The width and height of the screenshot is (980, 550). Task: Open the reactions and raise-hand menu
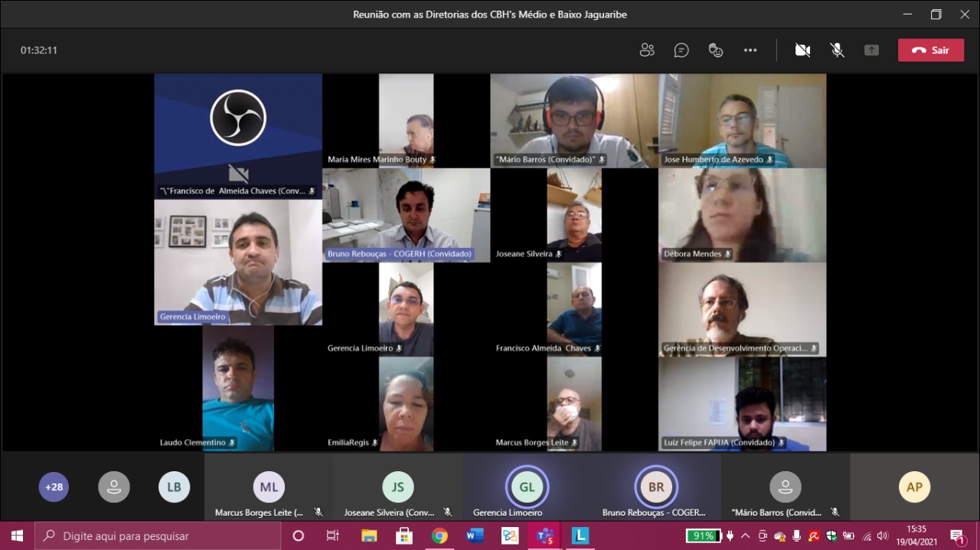[716, 50]
